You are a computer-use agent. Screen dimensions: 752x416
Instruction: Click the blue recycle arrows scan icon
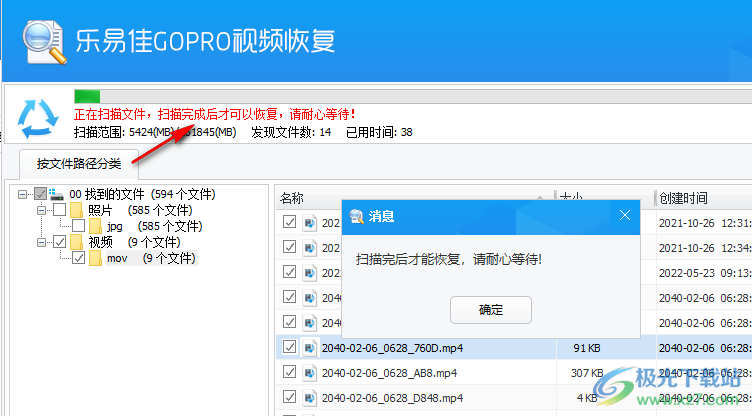click(x=38, y=119)
